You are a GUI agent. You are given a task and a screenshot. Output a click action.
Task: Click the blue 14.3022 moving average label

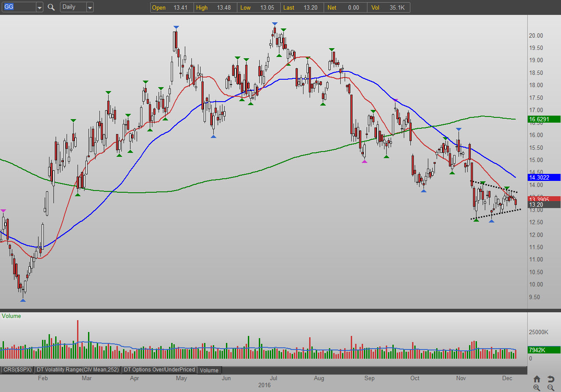(544, 177)
